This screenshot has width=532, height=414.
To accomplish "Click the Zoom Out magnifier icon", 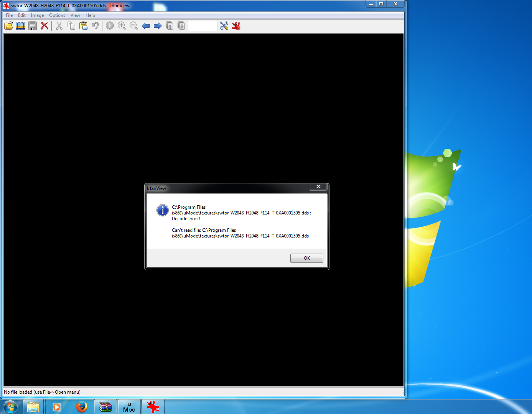I will 133,26.
